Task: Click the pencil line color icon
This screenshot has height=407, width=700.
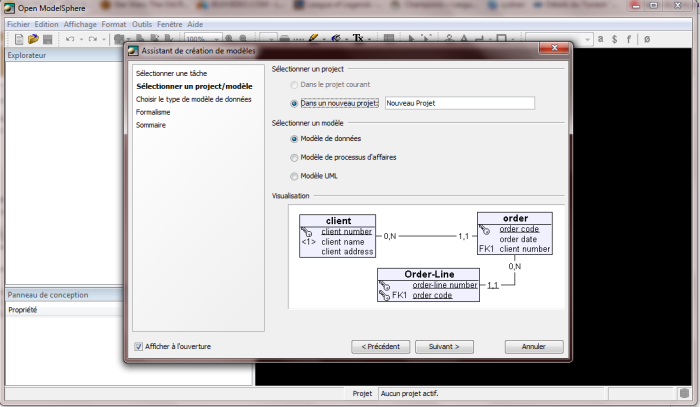Action: (313, 39)
